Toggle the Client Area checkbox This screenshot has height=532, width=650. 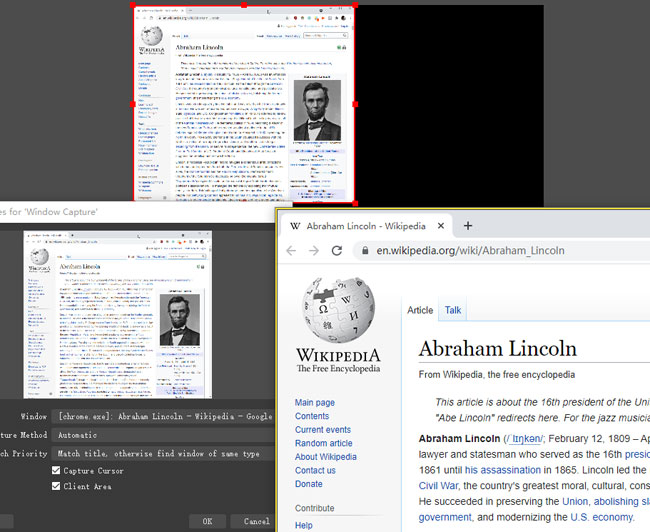(56, 486)
